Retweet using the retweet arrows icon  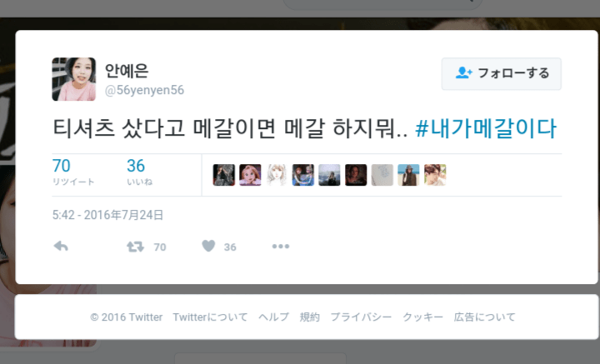[x=136, y=247]
